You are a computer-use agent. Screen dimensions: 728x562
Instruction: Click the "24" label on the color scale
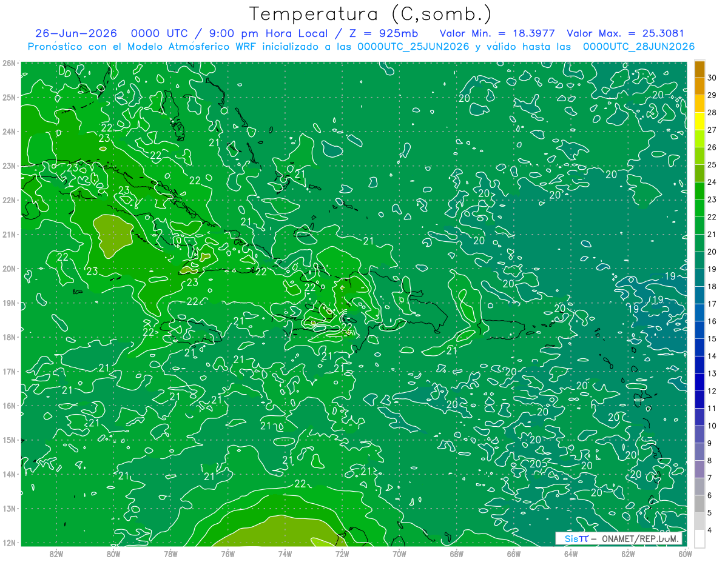[x=712, y=181]
